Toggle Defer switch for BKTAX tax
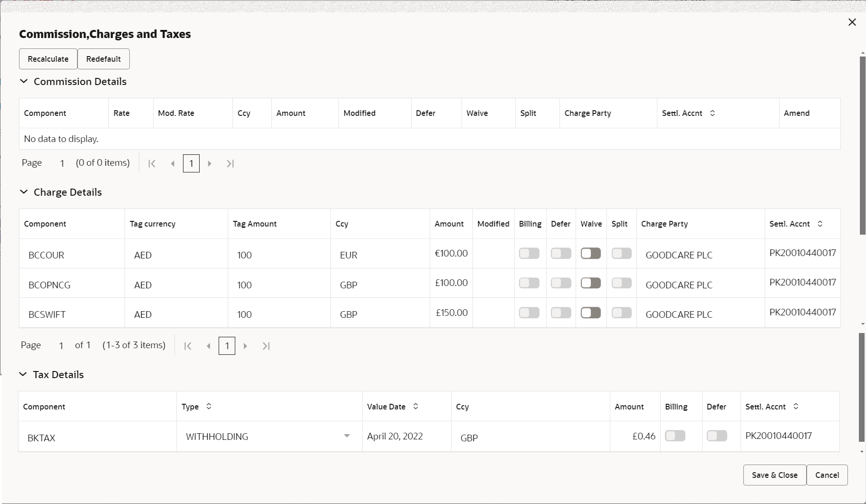866x504 pixels. point(717,436)
